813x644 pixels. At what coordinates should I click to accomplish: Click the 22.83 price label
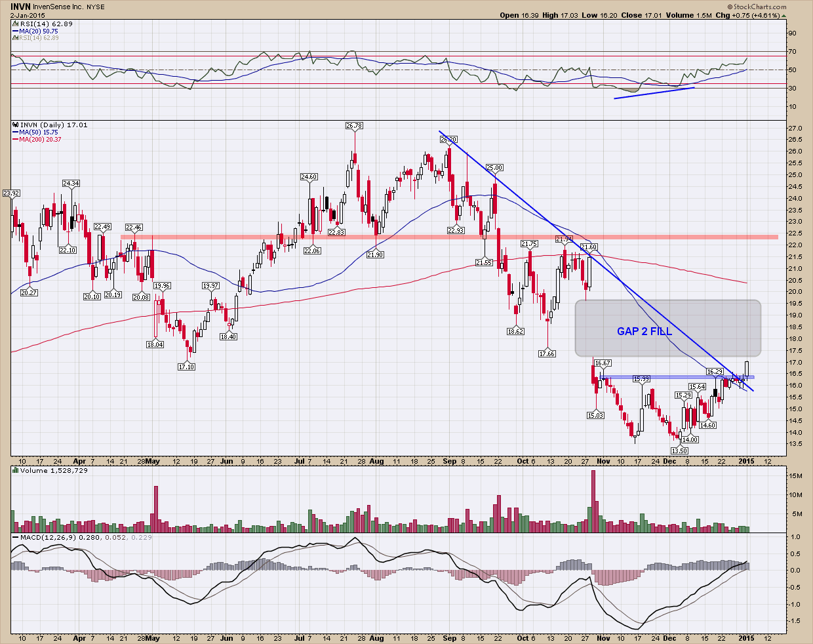click(x=336, y=233)
